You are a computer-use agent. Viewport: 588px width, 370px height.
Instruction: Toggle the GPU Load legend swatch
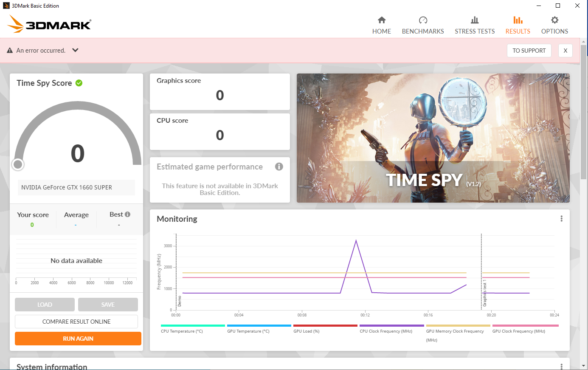tap(325, 326)
